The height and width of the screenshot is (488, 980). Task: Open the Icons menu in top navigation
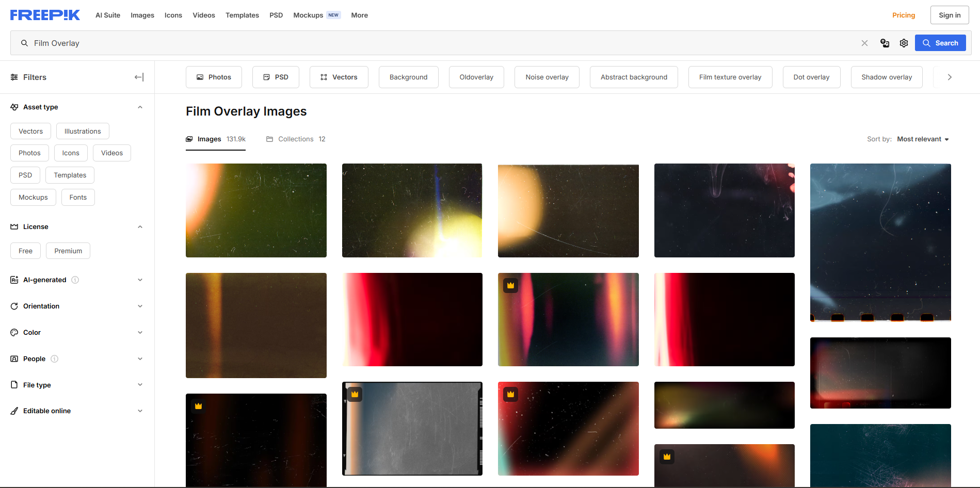point(173,15)
